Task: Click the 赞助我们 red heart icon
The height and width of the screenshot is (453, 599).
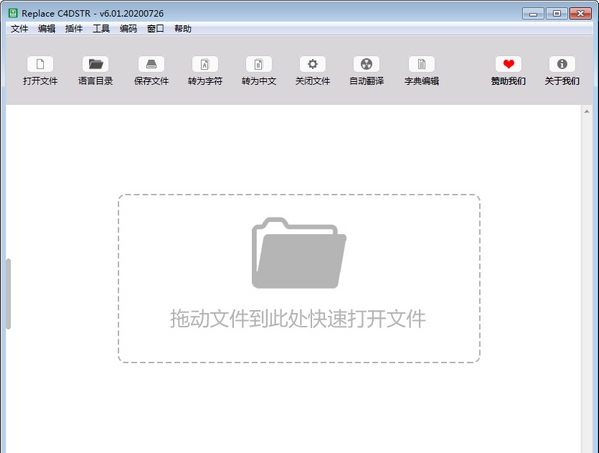Action: pyautogui.click(x=508, y=64)
